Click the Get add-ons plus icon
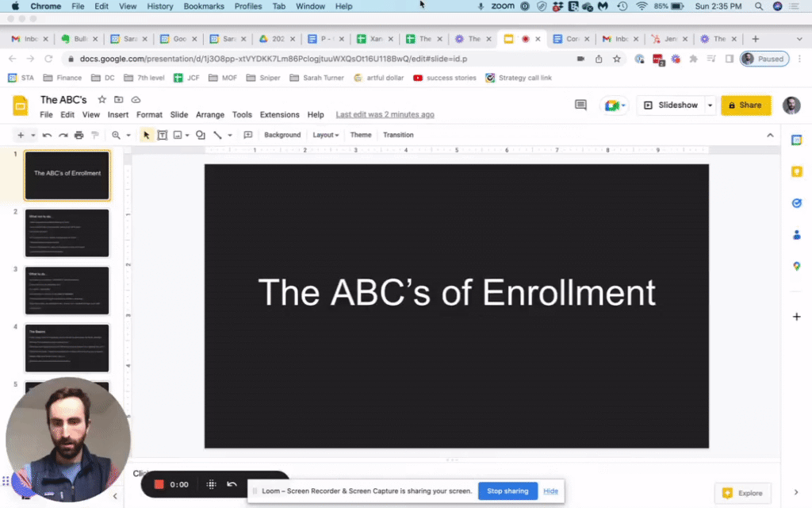Viewport: 812px width, 508px height. click(796, 317)
